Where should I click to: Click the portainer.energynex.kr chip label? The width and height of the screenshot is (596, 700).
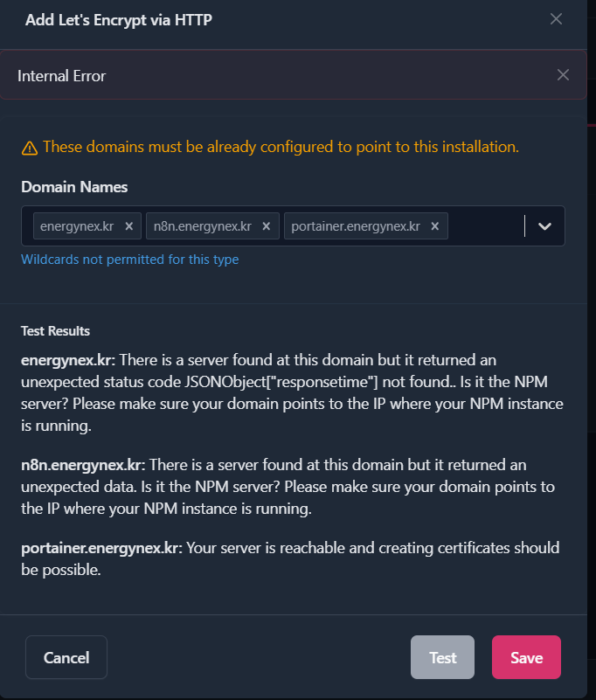click(356, 226)
